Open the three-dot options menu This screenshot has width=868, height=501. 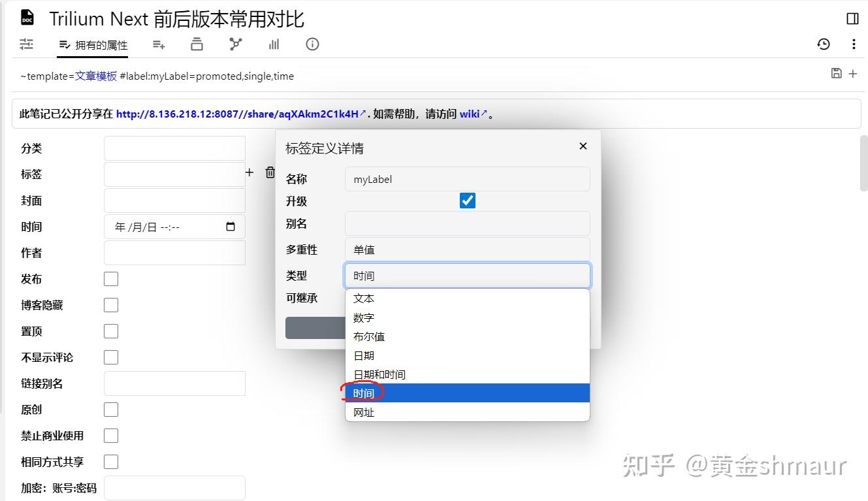pos(852,44)
